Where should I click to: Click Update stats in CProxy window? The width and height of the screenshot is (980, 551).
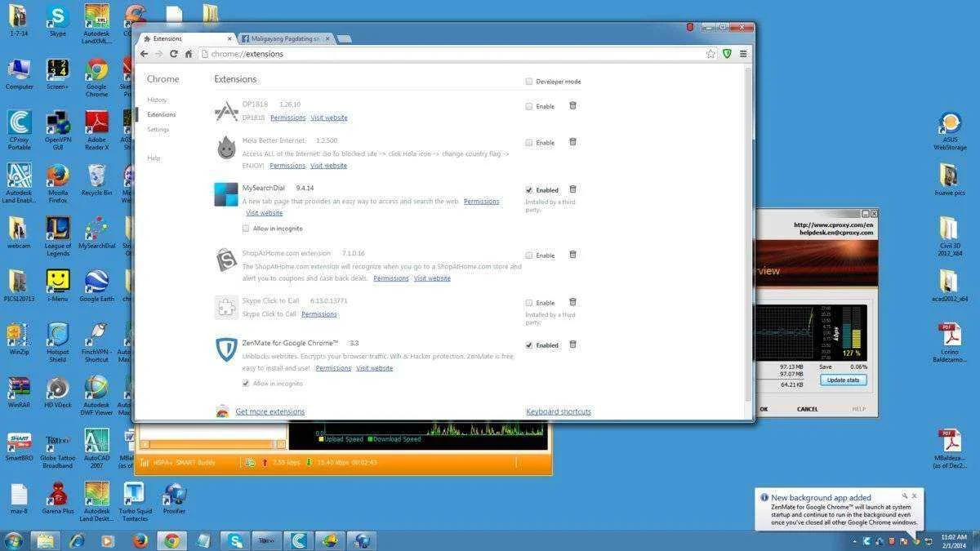point(843,380)
